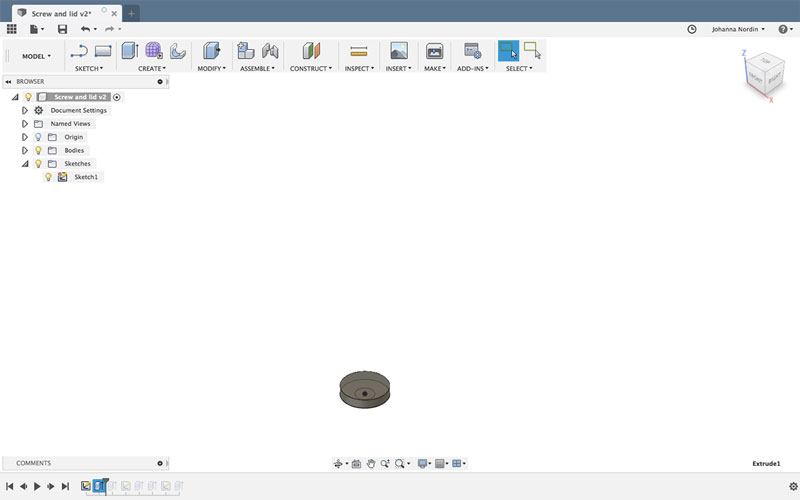
Task: Open the SELECT menu
Action: pos(519,68)
